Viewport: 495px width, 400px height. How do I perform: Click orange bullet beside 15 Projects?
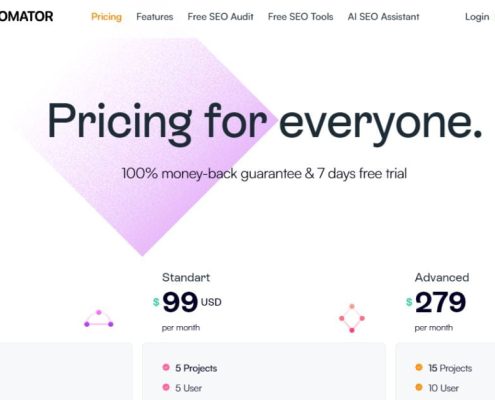point(419,367)
